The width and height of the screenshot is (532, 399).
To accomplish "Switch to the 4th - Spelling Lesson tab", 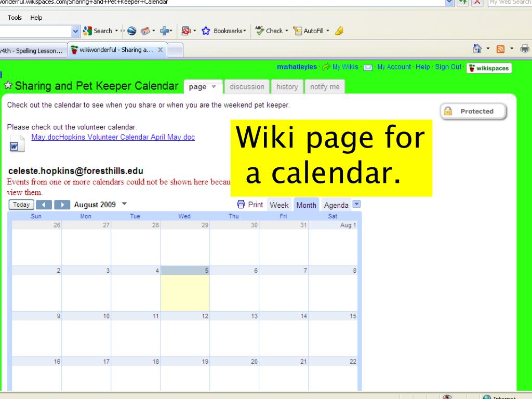I will [x=33, y=50].
